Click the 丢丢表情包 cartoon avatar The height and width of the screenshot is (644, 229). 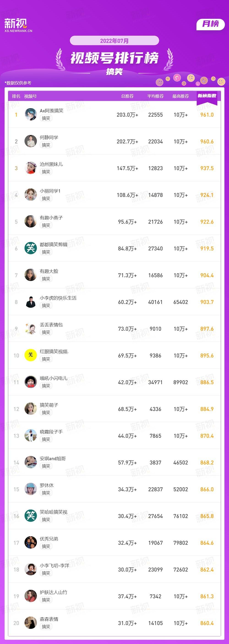(x=31, y=328)
